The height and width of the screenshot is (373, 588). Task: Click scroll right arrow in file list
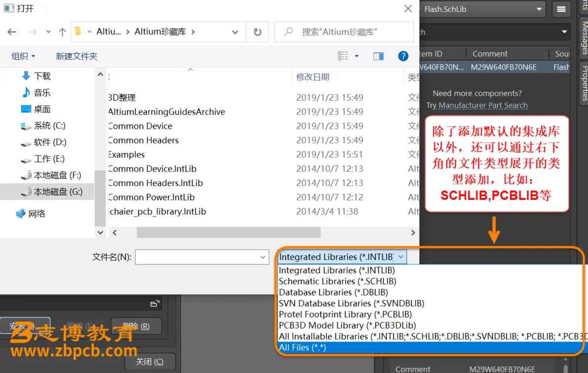click(x=413, y=233)
